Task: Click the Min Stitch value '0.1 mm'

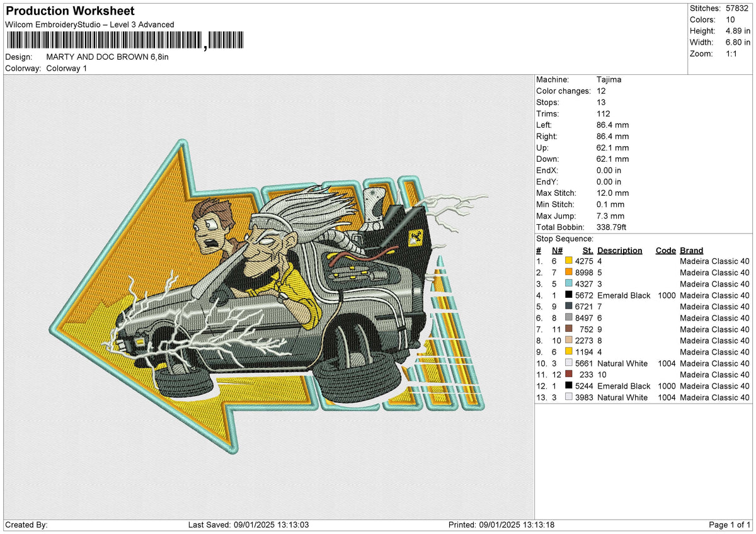Action: pyautogui.click(x=610, y=205)
